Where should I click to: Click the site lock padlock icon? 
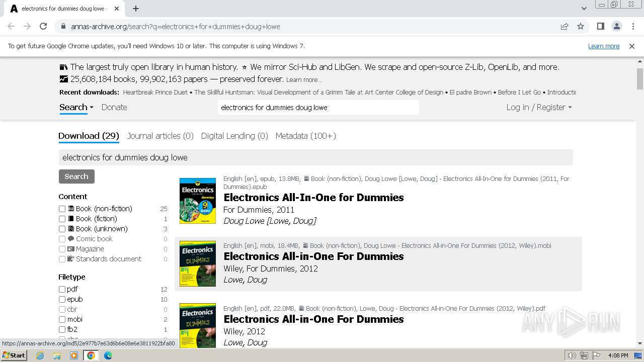pos(63,26)
